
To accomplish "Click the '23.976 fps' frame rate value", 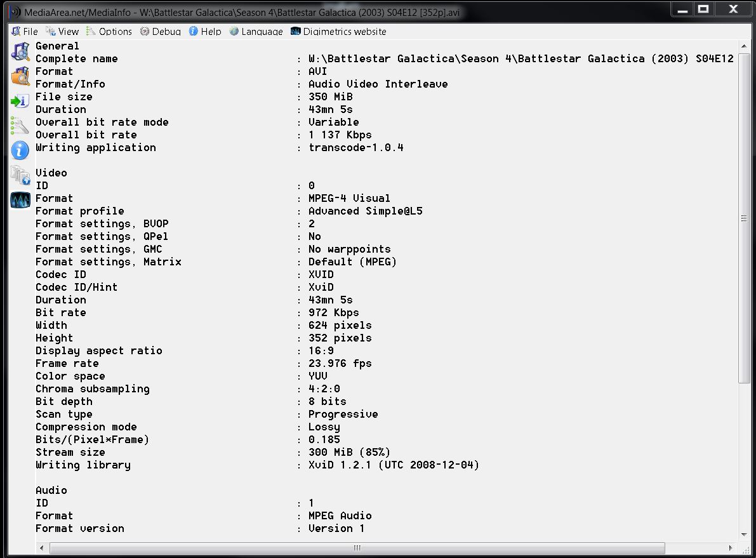I will click(x=340, y=363).
